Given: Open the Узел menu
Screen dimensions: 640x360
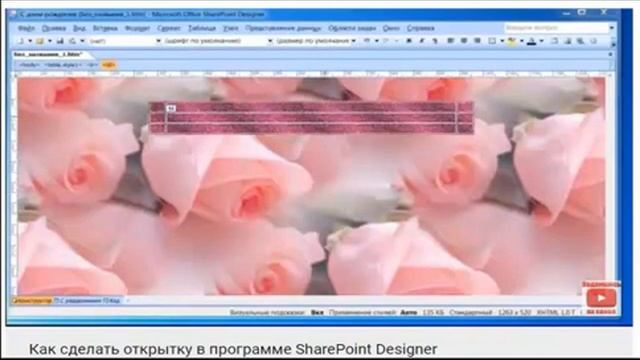Looking at the screenshot, I should 231,28.
